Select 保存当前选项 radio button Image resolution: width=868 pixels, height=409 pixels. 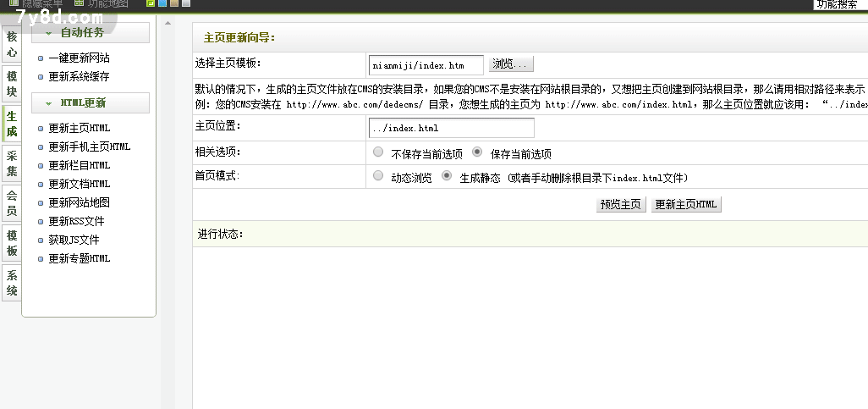[x=477, y=152]
